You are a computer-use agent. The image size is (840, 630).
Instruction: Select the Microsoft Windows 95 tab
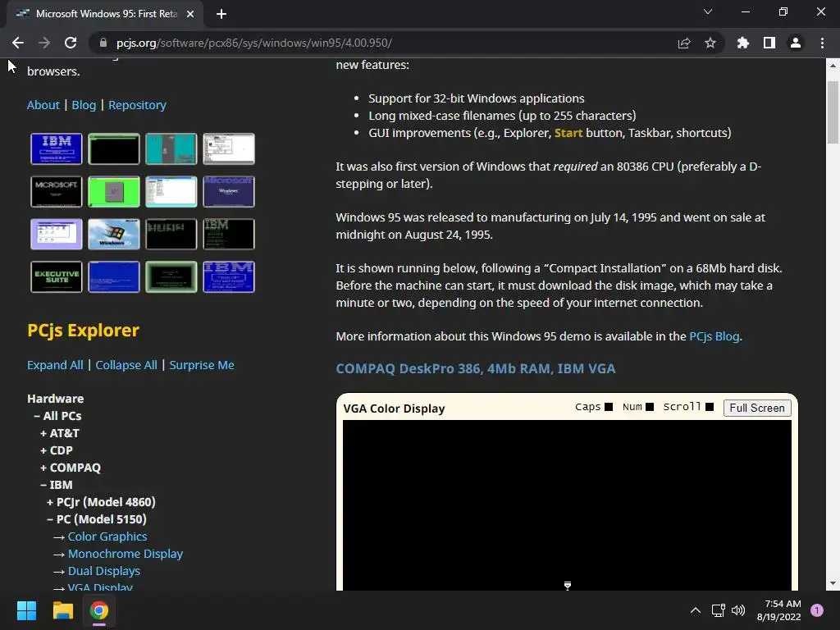105,14
